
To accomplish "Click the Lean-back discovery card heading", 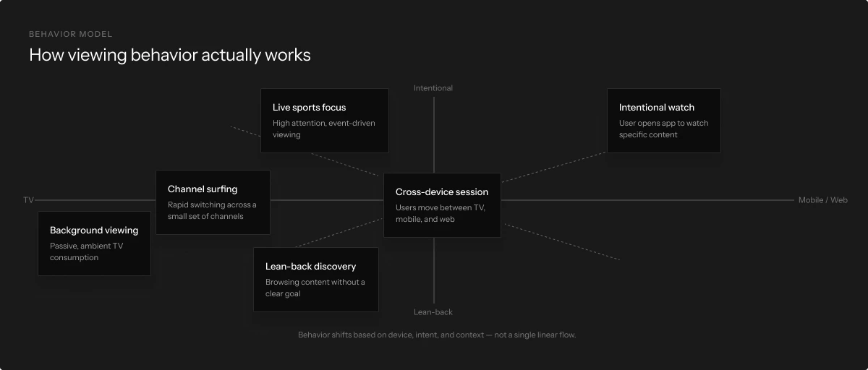I will click(x=310, y=267).
